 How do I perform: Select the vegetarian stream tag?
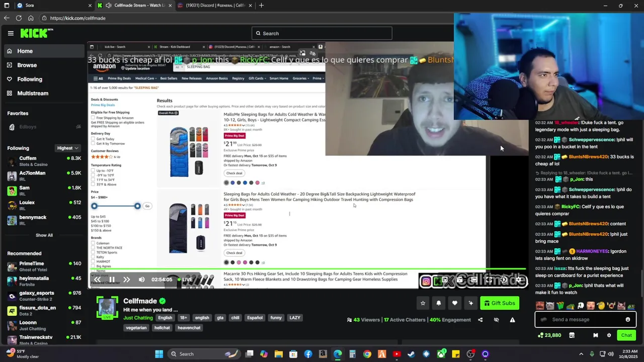[x=136, y=328]
